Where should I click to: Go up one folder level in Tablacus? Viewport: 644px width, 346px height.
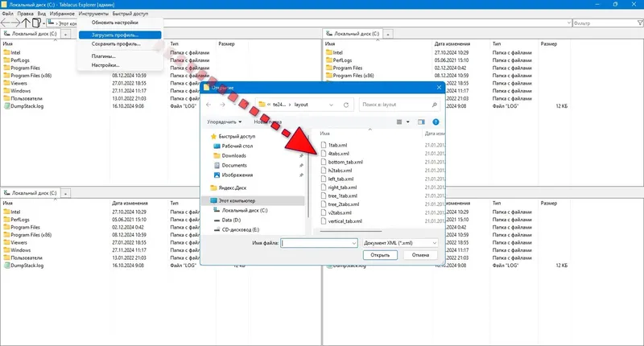click(x=26, y=23)
